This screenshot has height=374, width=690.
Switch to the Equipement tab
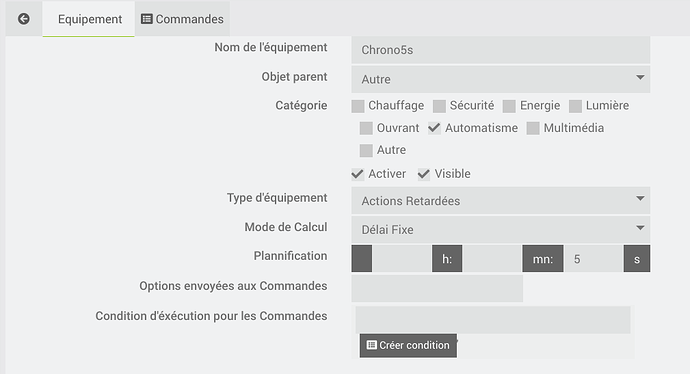(x=89, y=19)
